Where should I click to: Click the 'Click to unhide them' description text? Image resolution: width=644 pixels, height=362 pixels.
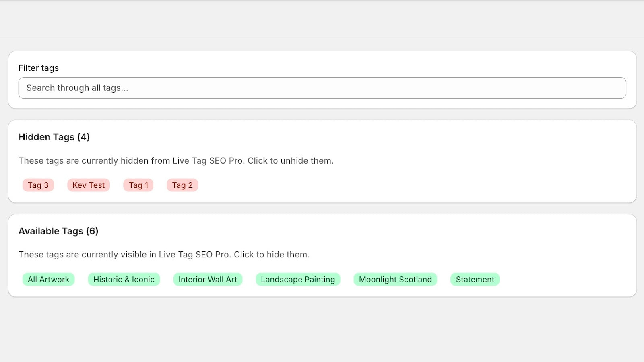point(291,161)
